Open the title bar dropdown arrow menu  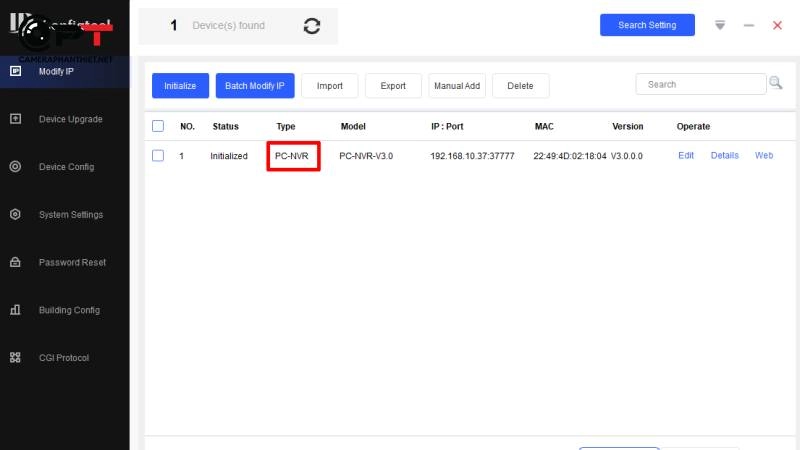click(720, 25)
